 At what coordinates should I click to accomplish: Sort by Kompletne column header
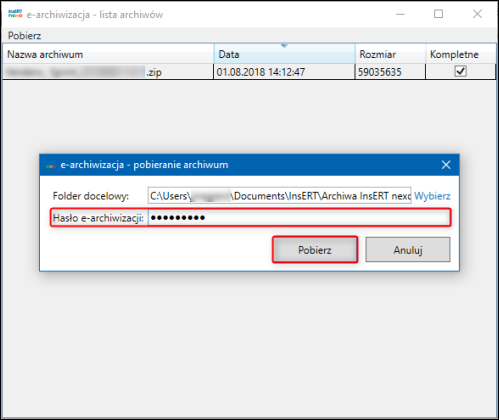click(461, 54)
